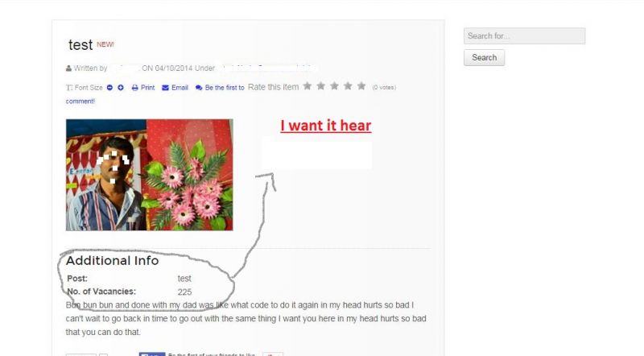Rate the item two stars
Screen dimensions: 644x356
320,86
